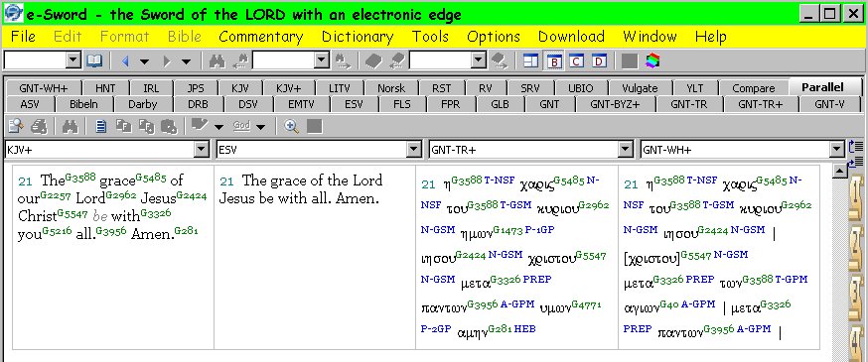This screenshot has height=362, width=868.
Task: Open the highlighter color dropdown arrow
Action: coord(218,127)
